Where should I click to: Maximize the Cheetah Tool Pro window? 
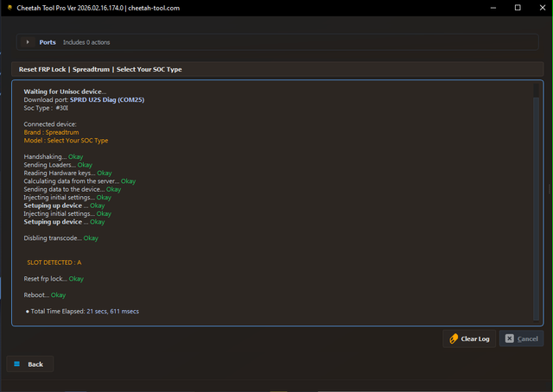point(518,8)
